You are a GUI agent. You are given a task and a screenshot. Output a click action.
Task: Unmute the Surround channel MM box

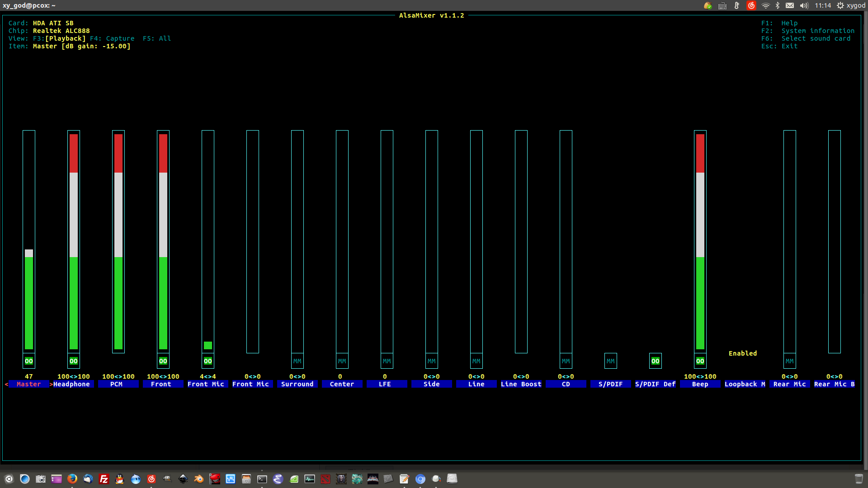tap(297, 361)
